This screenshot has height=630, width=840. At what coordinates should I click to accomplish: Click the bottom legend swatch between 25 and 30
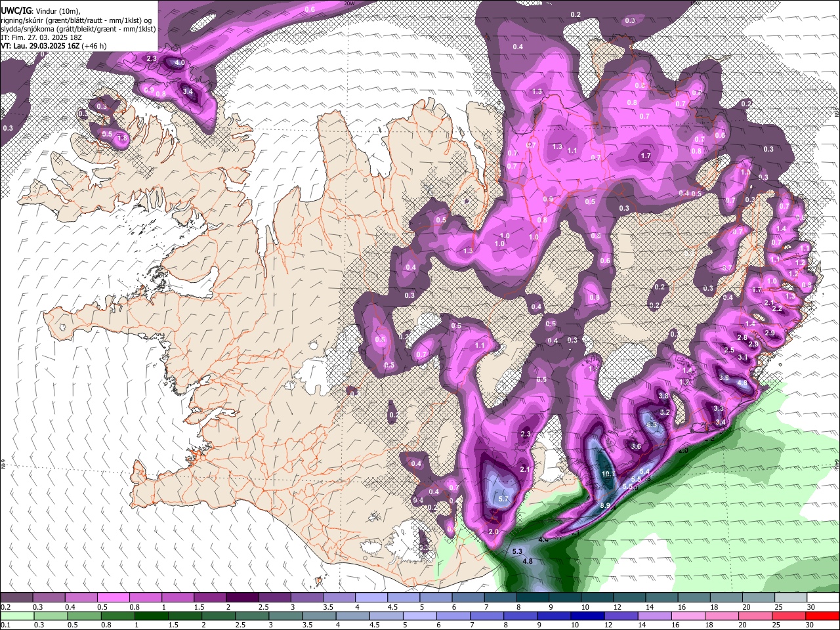point(790,616)
